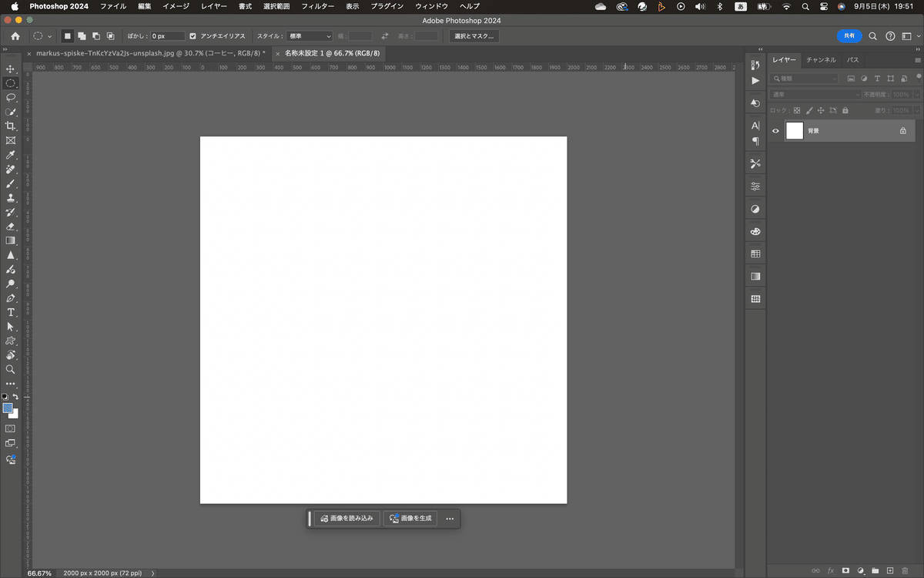This screenshot has height=578, width=924.
Task: Open the レイヤー menu in menu bar
Action: pyautogui.click(x=214, y=6)
